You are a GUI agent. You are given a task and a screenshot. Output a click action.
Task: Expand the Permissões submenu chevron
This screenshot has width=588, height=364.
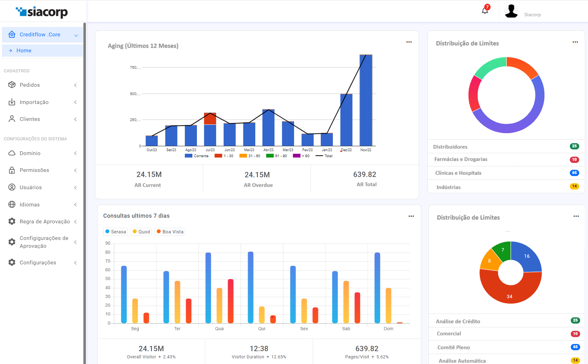[75, 170]
